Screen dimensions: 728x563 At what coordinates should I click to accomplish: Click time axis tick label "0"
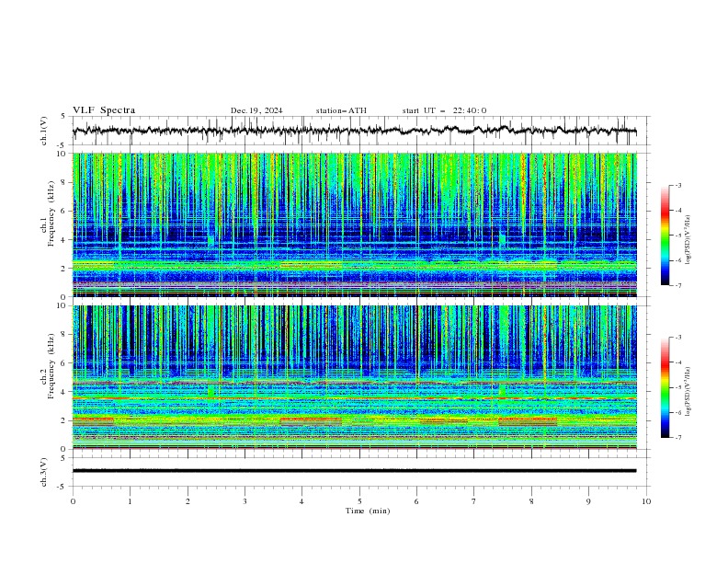(x=73, y=501)
